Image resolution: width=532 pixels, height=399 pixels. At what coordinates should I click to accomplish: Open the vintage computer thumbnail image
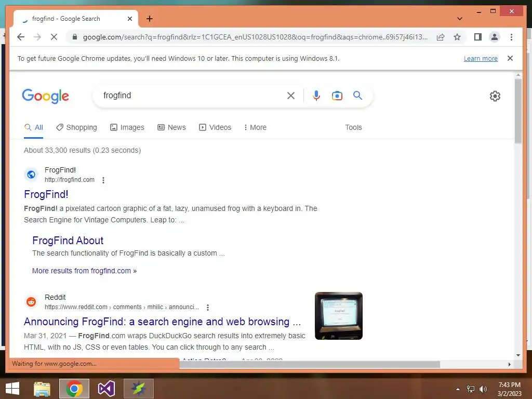pyautogui.click(x=339, y=316)
